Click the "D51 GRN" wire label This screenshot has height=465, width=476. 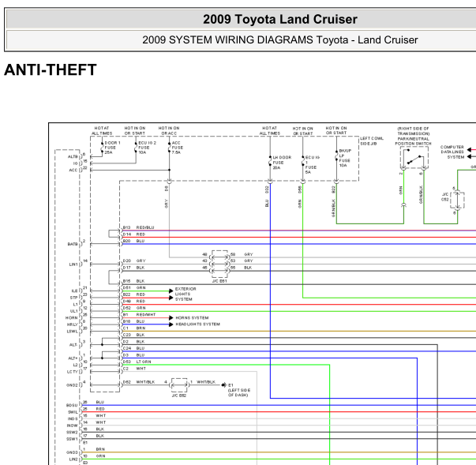134,287
